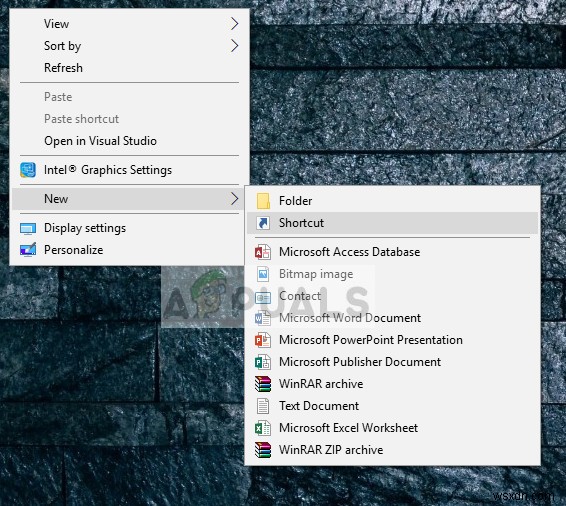
Task: Create new Microsoft Access Database
Action: 393,252
